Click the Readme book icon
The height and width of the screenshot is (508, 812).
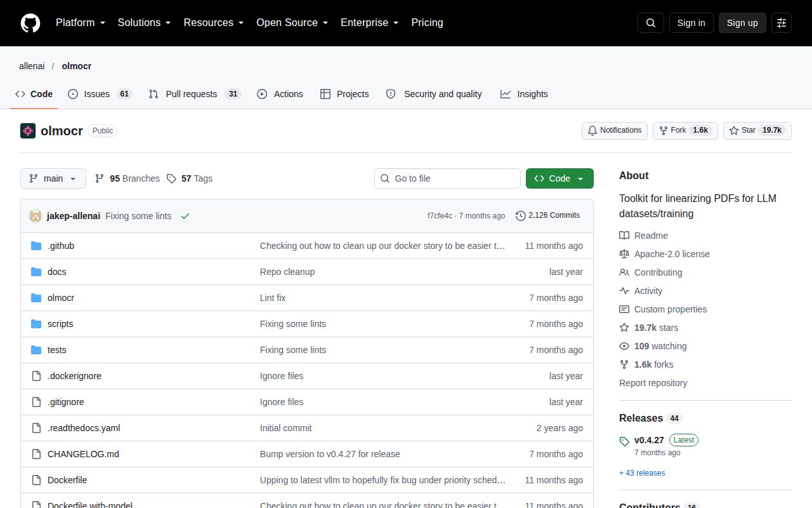pos(624,236)
